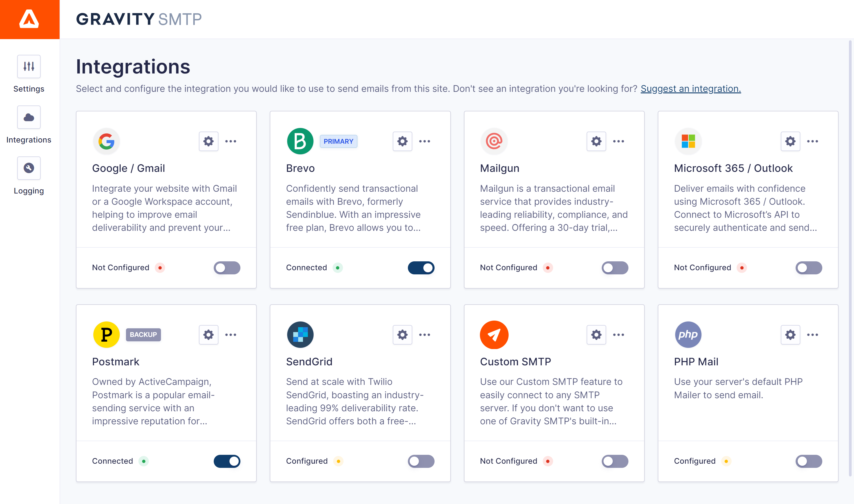Expand options menu for Microsoft 365/Outlook
Viewport: 854px width, 504px height.
(813, 141)
